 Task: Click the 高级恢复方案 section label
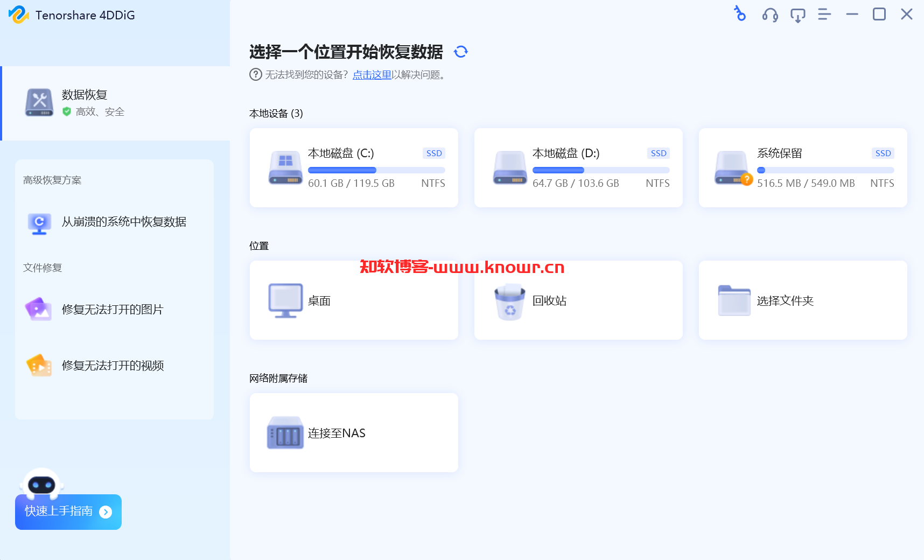tap(52, 180)
